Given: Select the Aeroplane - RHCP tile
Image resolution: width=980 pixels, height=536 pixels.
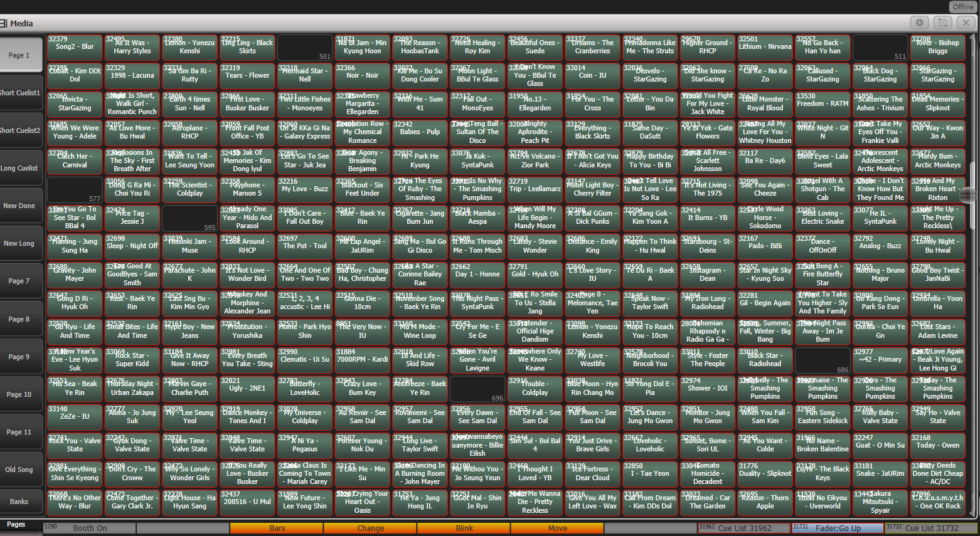Looking at the screenshot, I should click(189, 133).
